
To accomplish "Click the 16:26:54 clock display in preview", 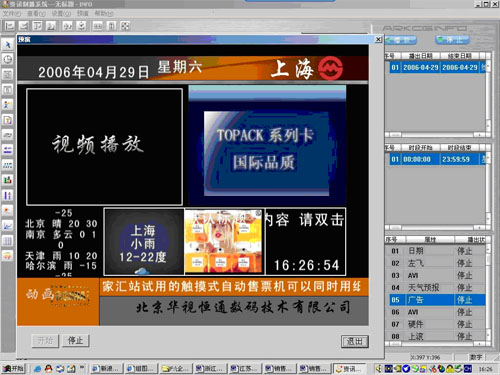I will pos(307,265).
